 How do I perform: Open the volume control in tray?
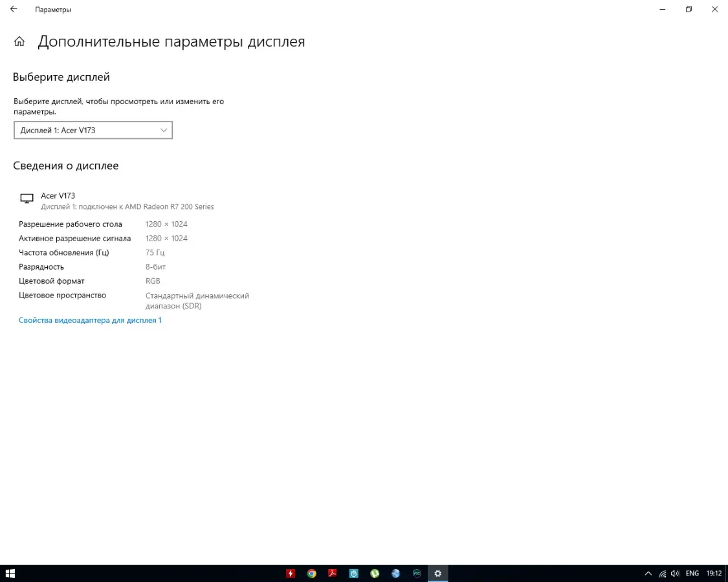click(675, 574)
